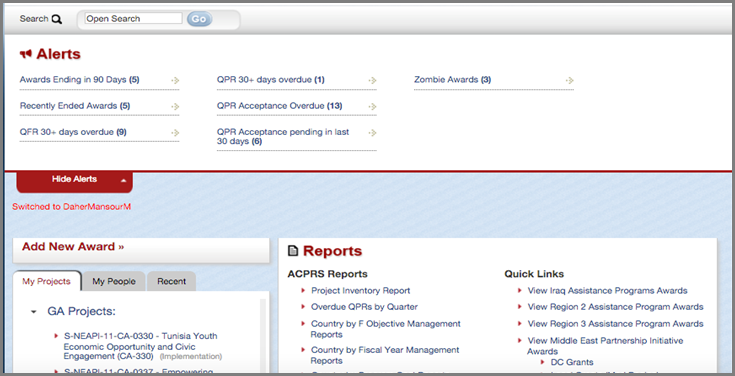
Task: Switch to the My Projects tab
Action: (x=47, y=281)
